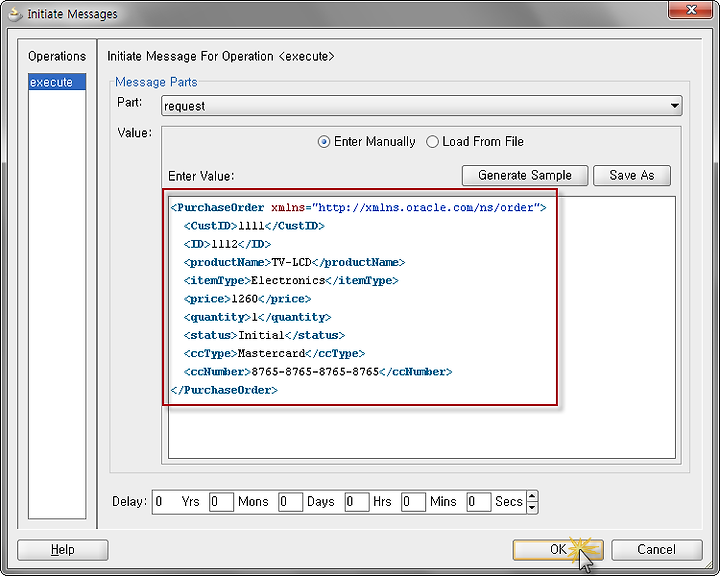
Task: Click the productName TV-LCD line
Action: tap(294, 262)
